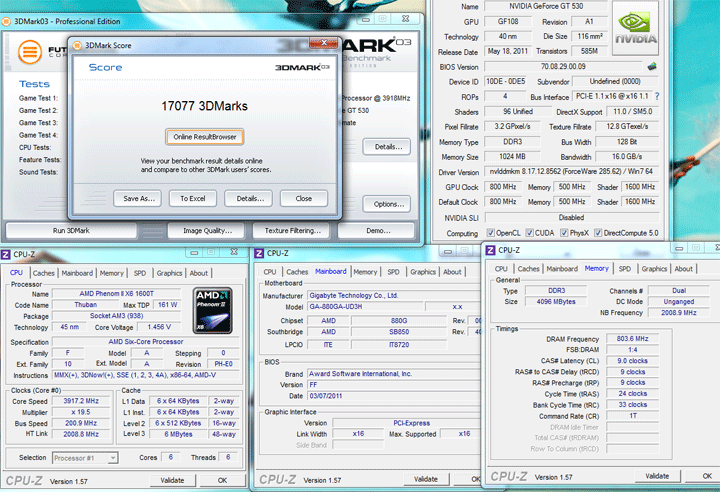Click the CPU-Z icon of the CPU tab window
720x492 pixels.
[x=6, y=254]
